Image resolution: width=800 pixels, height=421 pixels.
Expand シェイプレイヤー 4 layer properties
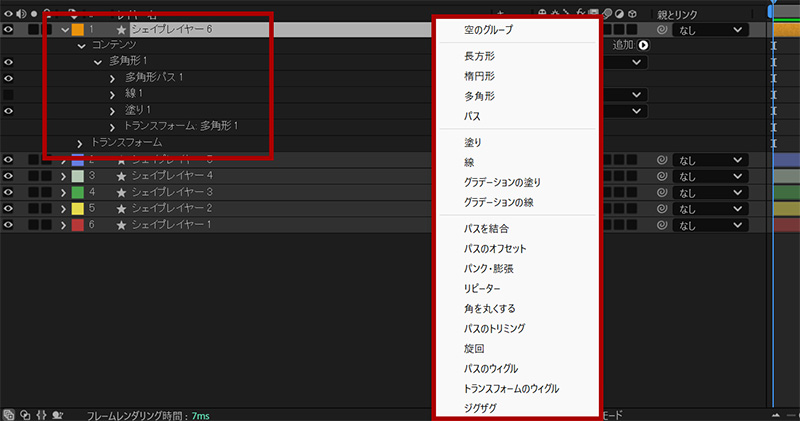click(x=63, y=177)
